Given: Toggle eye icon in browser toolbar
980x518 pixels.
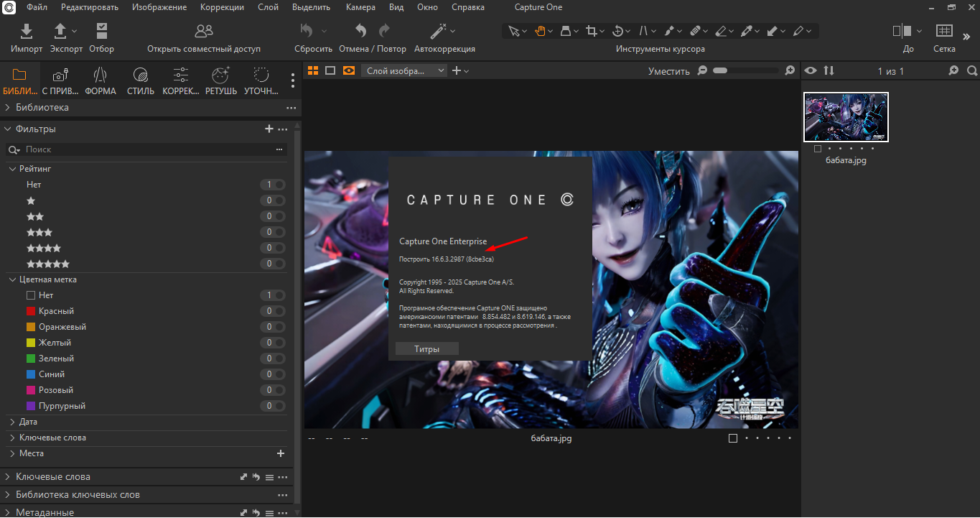Looking at the screenshot, I should tap(811, 70).
